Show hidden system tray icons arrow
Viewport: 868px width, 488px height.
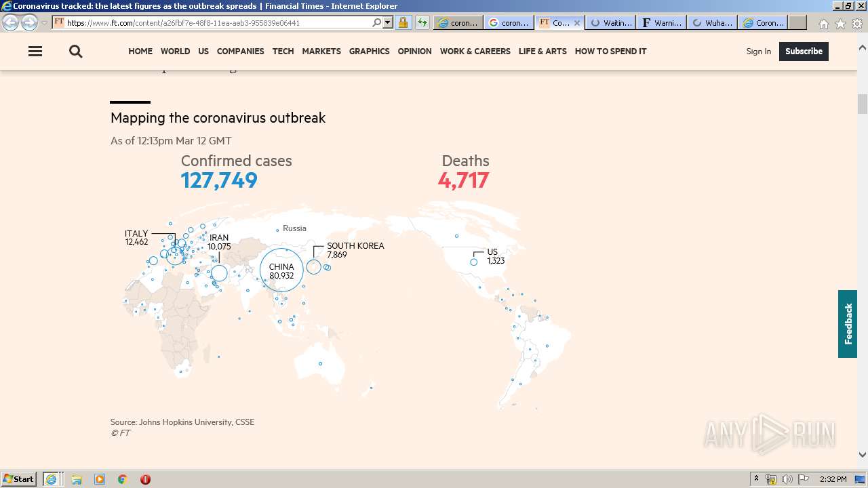point(756,479)
